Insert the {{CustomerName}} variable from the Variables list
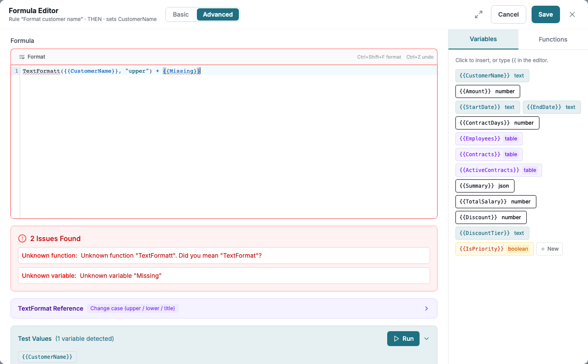The width and height of the screenshot is (588, 364). (x=492, y=76)
